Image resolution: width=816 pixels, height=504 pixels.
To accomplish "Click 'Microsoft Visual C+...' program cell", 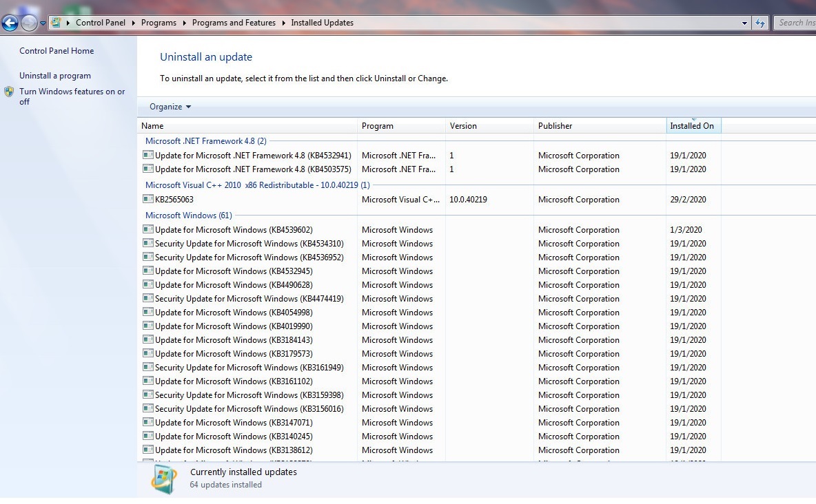I will (x=400, y=200).
